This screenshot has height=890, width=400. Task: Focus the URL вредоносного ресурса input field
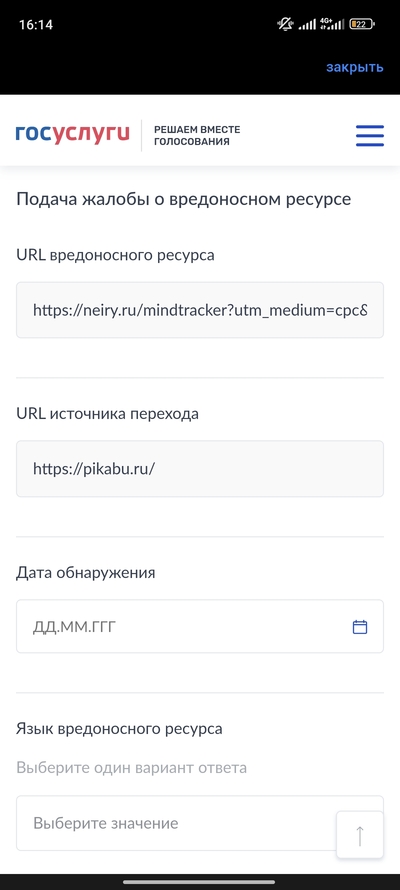coord(200,310)
